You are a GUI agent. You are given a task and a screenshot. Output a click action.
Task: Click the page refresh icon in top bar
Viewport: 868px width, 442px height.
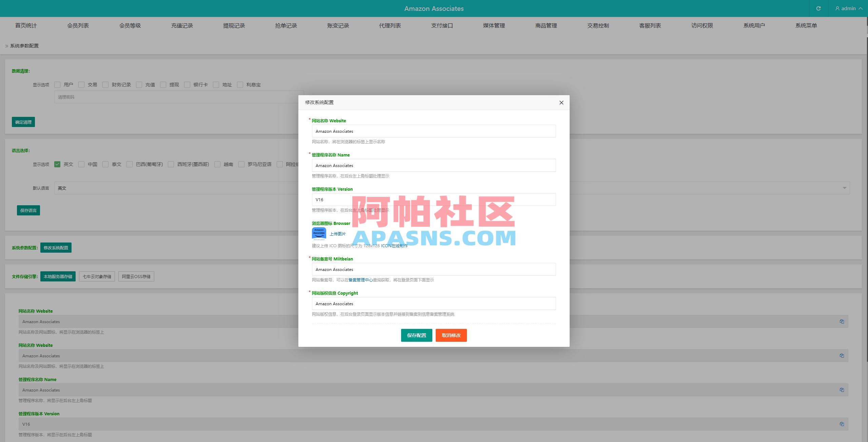818,8
